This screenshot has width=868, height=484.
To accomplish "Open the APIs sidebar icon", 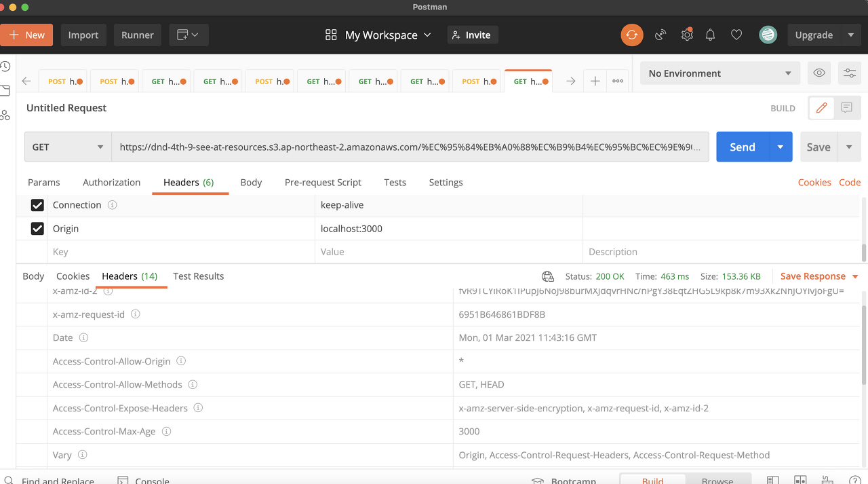I will point(5,115).
